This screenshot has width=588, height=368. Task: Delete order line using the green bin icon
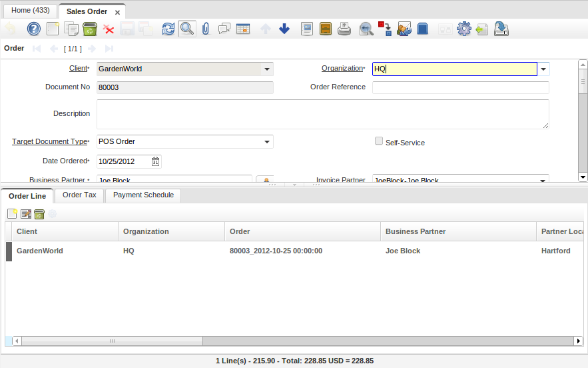(x=39, y=214)
